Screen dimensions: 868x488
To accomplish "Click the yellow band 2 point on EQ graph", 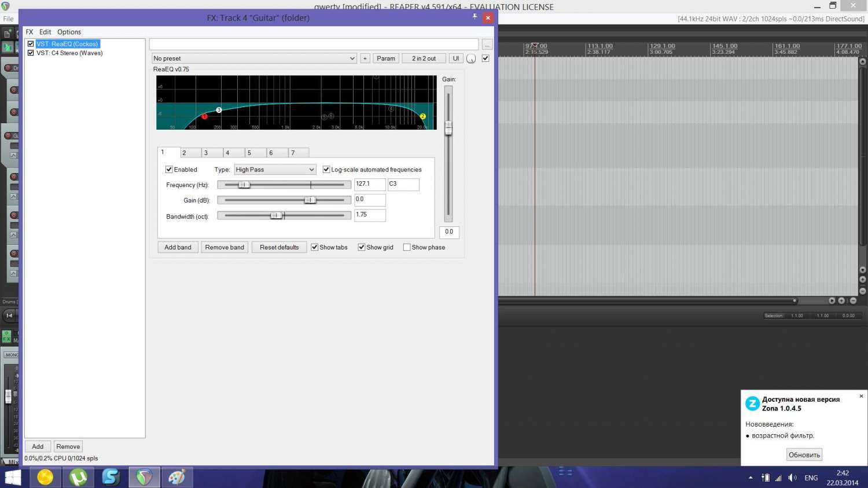I will [422, 116].
